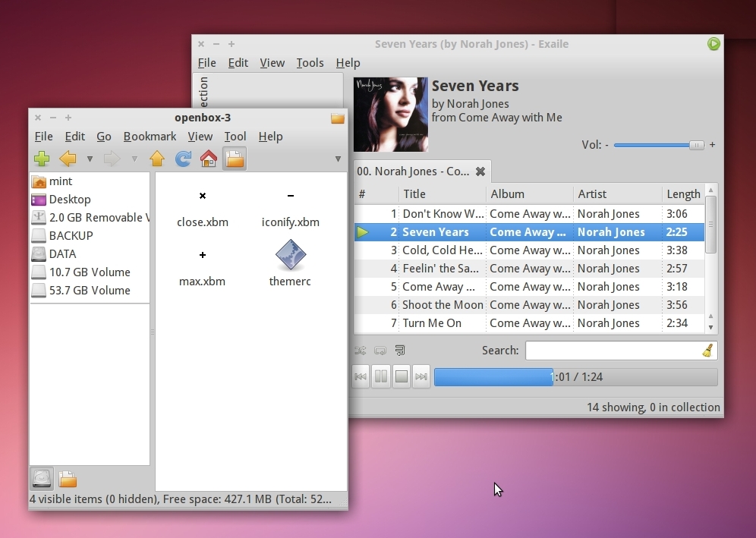This screenshot has width=756, height=538.
Task: Sort playlist by Length column header
Action: 683,193
